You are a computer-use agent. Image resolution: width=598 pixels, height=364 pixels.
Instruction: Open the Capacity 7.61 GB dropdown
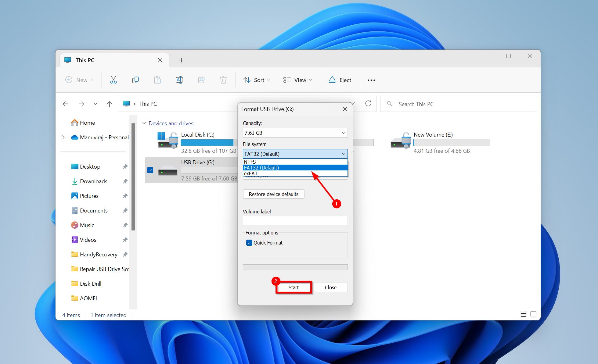tap(295, 133)
